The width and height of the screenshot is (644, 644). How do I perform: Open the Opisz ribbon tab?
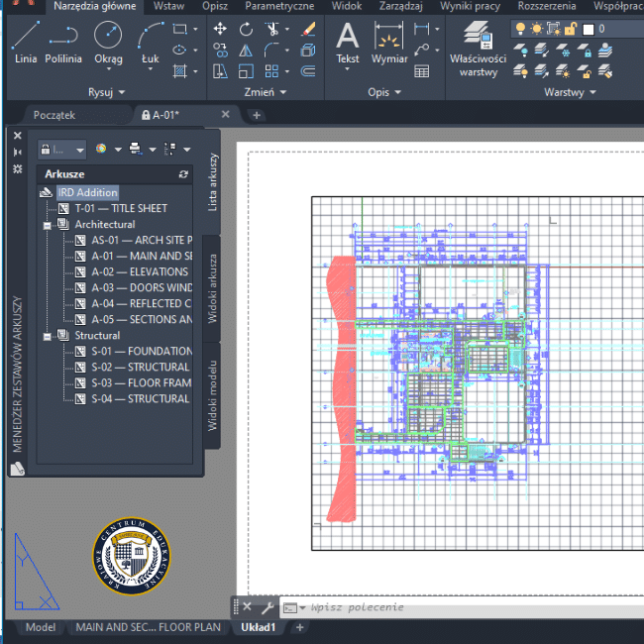click(215, 6)
